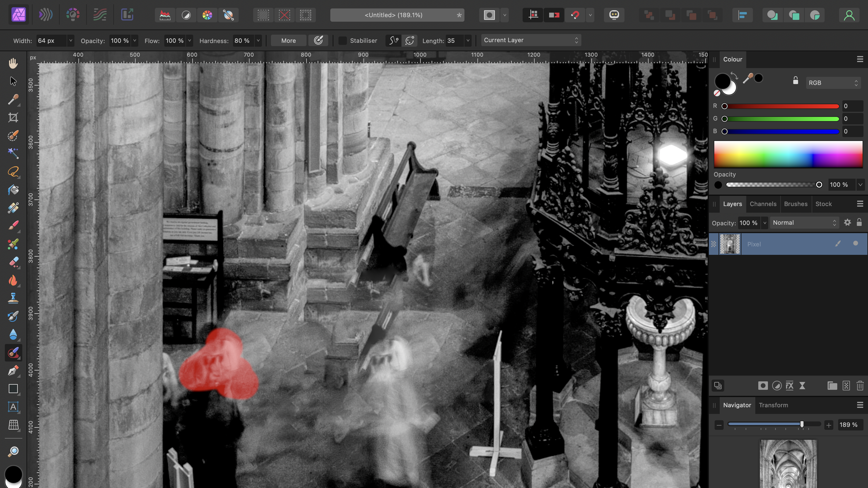The height and width of the screenshot is (488, 868).
Task: Select the Erase Brush tool
Action: (13, 262)
